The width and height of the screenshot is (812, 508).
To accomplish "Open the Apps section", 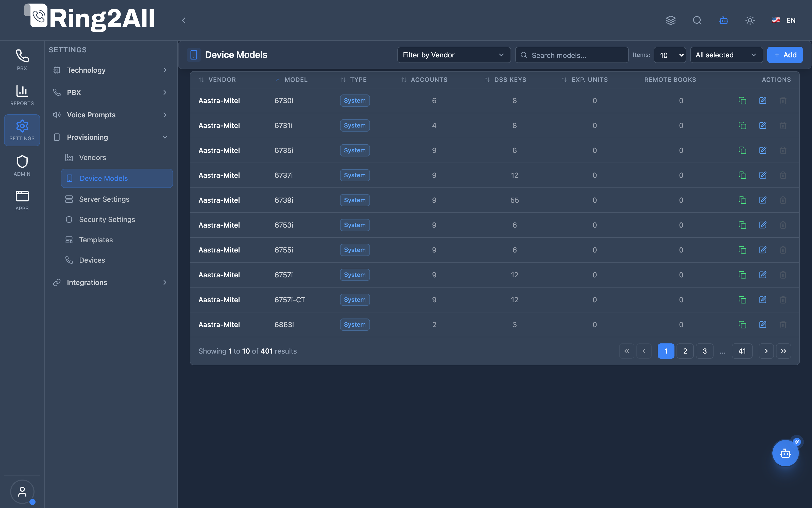I will click(22, 201).
